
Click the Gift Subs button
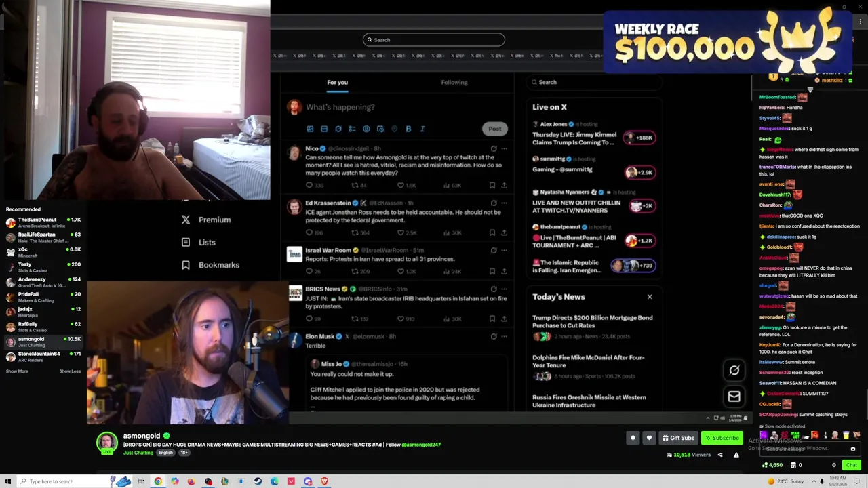tap(678, 438)
